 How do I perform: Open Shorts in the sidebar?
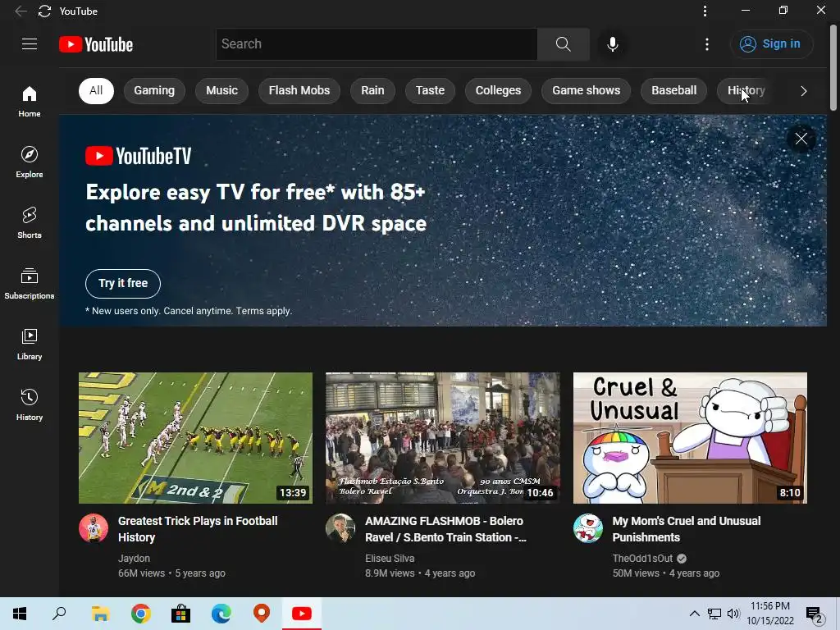pyautogui.click(x=29, y=223)
